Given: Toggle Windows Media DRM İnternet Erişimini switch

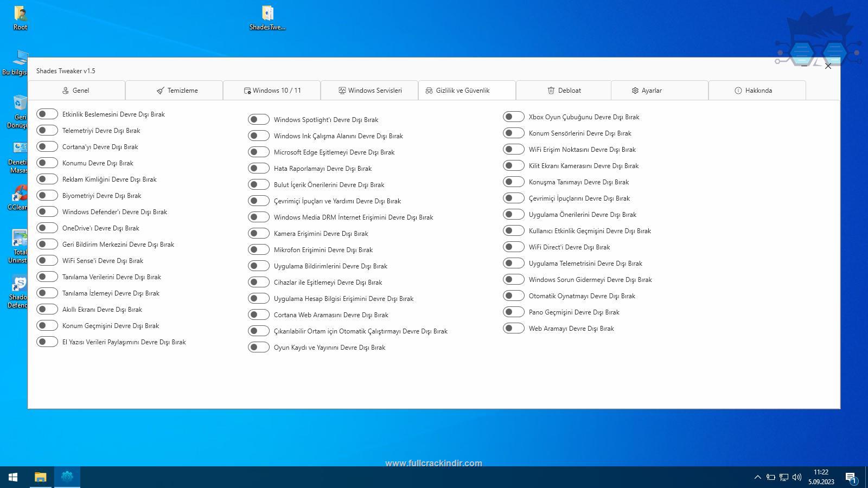Looking at the screenshot, I should (x=259, y=217).
